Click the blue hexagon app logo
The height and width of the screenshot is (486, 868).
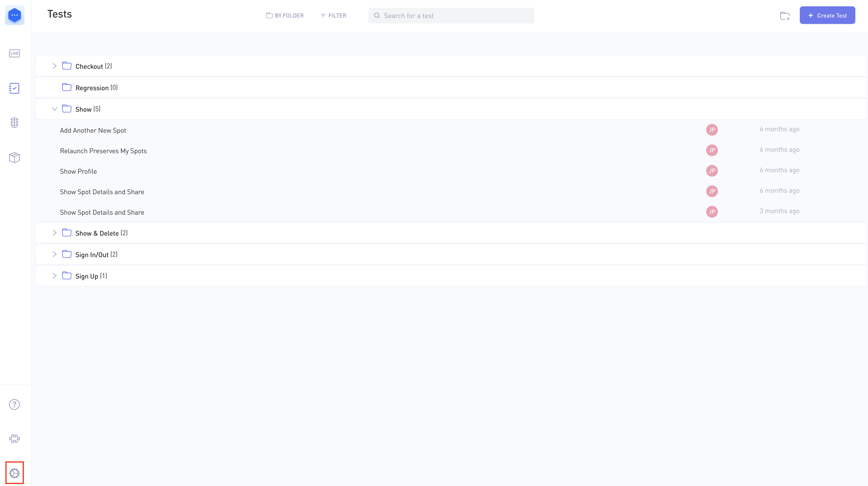coord(14,15)
